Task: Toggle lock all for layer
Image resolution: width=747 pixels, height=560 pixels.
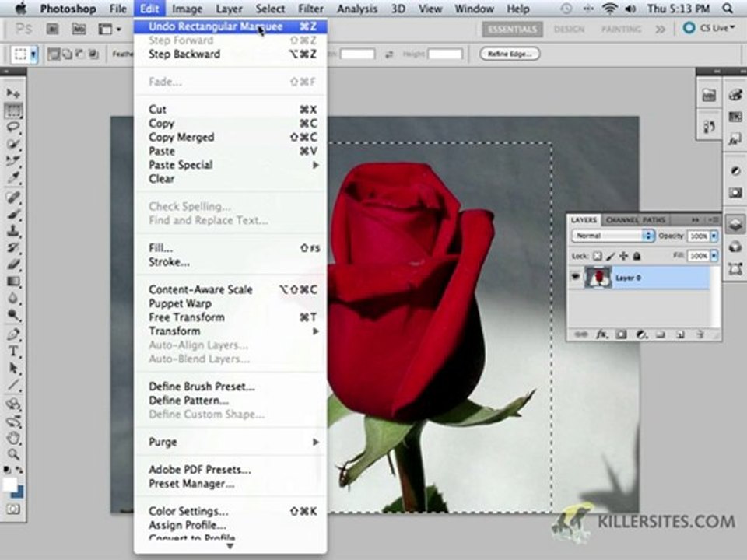Action: pos(637,256)
